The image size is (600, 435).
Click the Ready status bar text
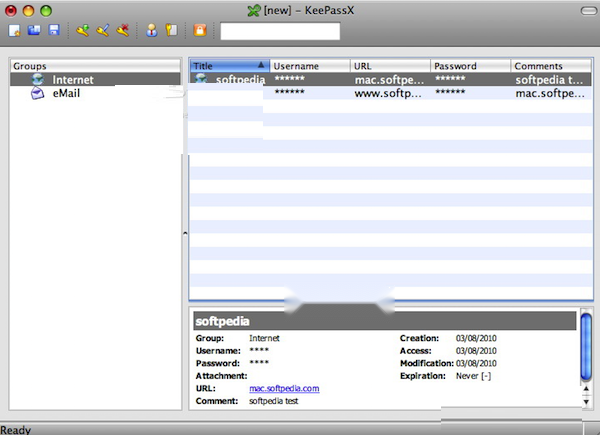15,430
